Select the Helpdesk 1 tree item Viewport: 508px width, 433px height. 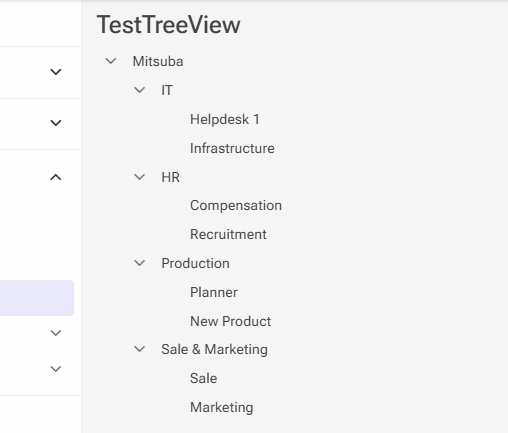pos(225,119)
